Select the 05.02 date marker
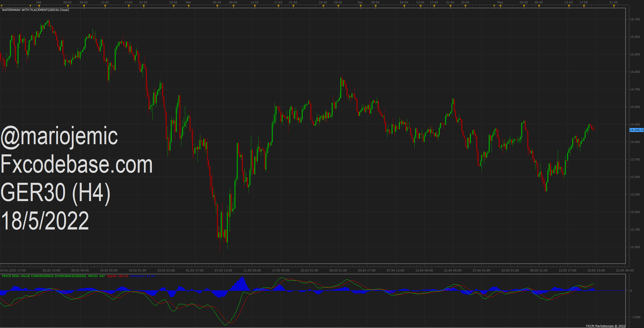Viewport: 644px width, 328px height. (67, 2)
